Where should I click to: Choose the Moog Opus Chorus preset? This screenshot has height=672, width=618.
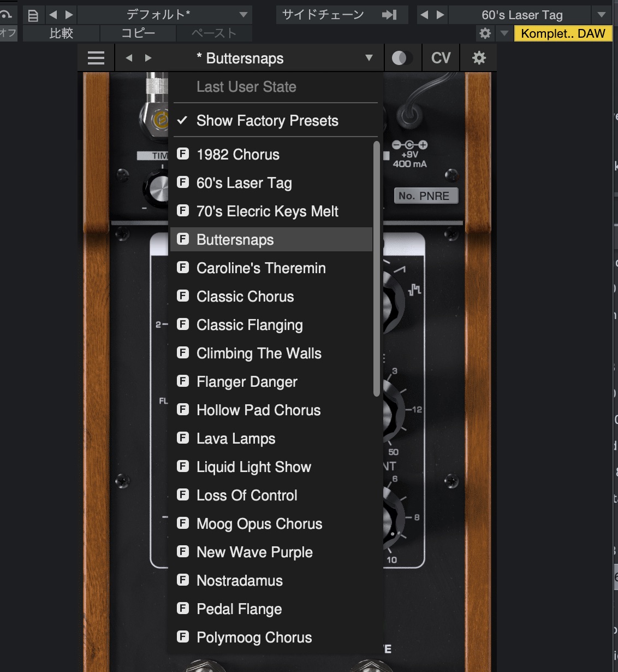click(259, 524)
